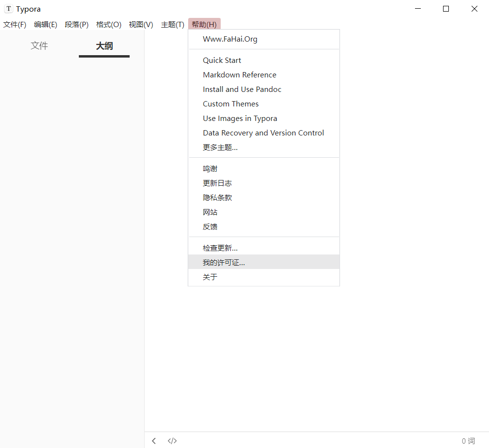Screen dimensions: 489x448
Task: Open the 段落(P) menu
Action: 77,24
